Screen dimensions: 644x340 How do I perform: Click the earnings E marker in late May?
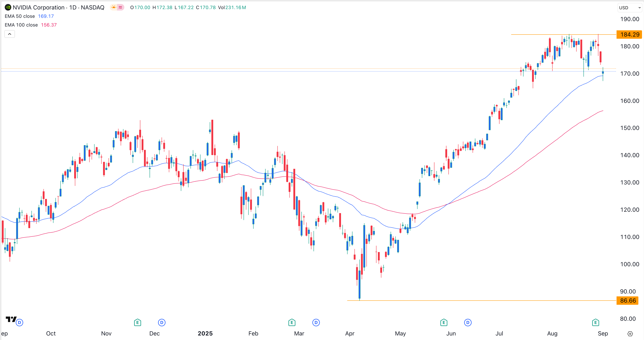click(444, 323)
